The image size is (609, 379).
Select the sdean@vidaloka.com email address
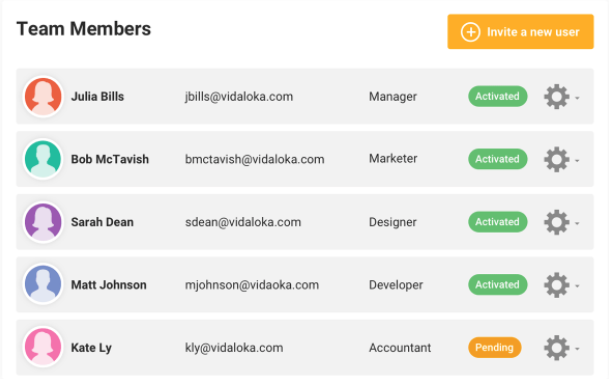[x=243, y=222]
